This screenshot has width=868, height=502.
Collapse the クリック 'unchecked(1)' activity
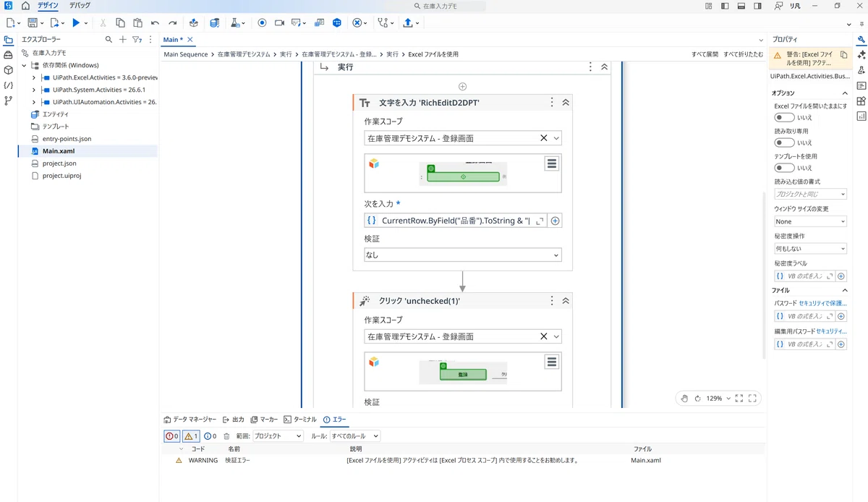(x=566, y=301)
